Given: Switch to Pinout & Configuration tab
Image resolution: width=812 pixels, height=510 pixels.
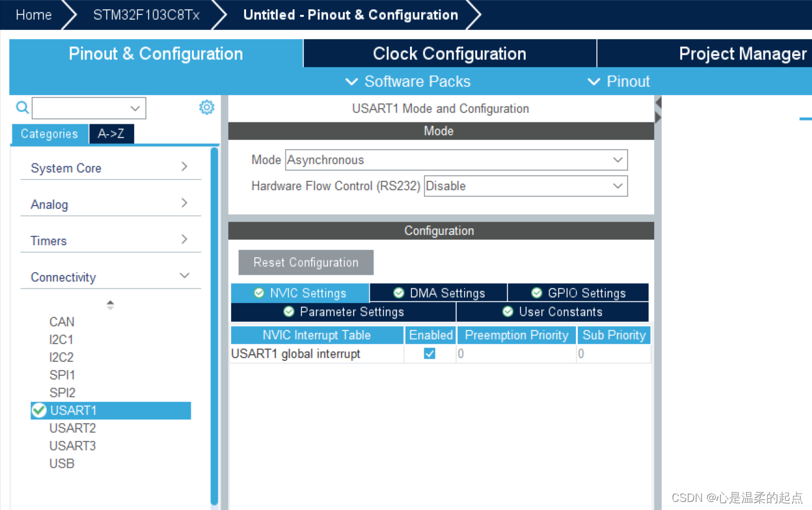Looking at the screenshot, I should point(156,53).
